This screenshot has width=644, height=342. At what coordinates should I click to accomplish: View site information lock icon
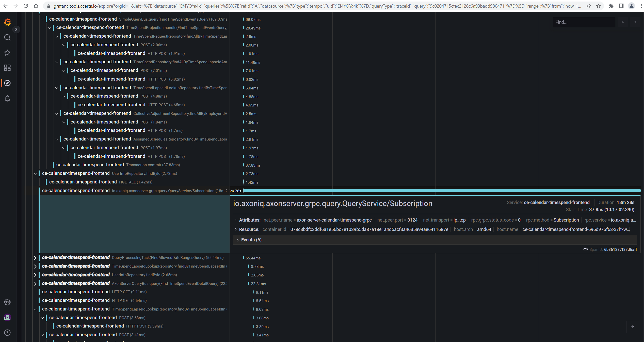(49, 6)
